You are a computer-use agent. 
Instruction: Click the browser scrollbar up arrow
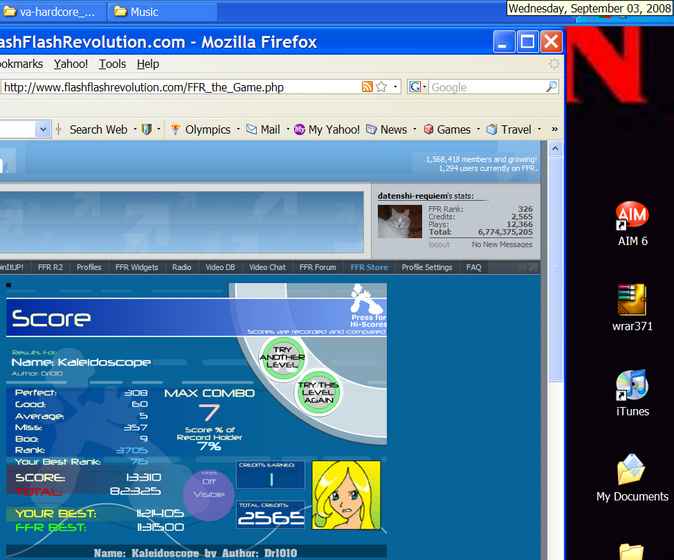[x=555, y=149]
